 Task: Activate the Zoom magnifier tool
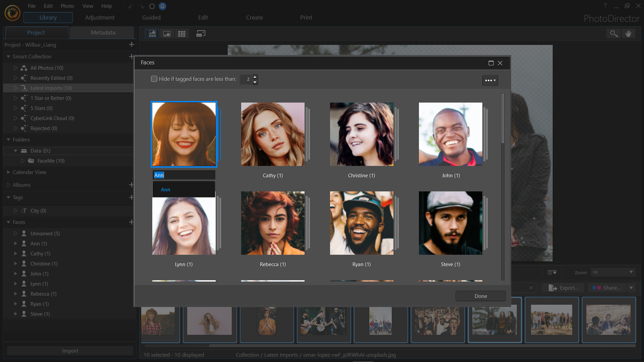tap(614, 34)
